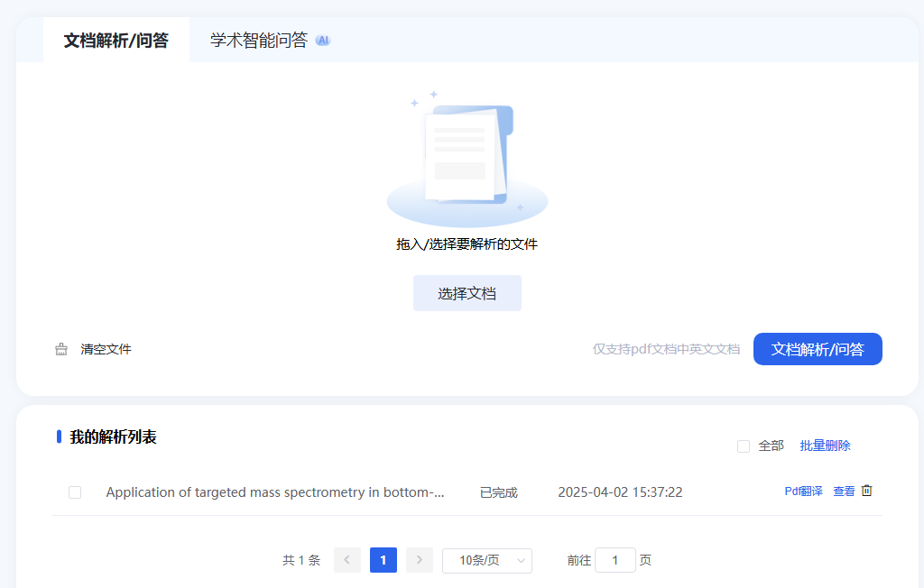The height and width of the screenshot is (588, 924).
Task: Select the 文档解析/问答 tab
Action: pos(115,41)
